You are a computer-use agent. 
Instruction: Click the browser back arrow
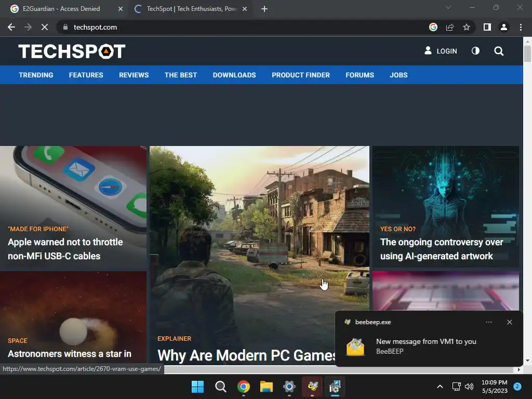(11, 27)
